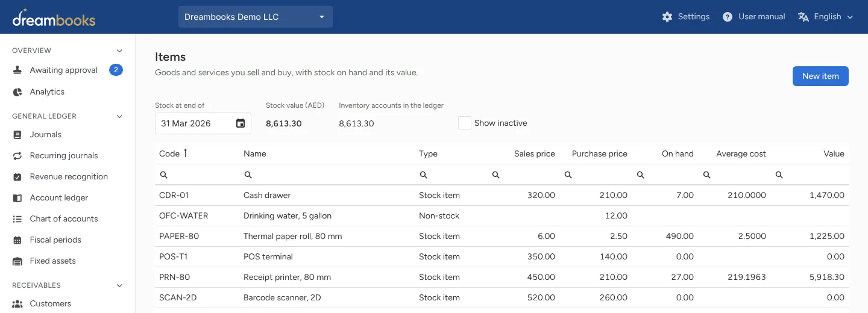This screenshot has height=313, width=868.
Task: Enable the Show inactive checkbox
Action: click(x=464, y=123)
